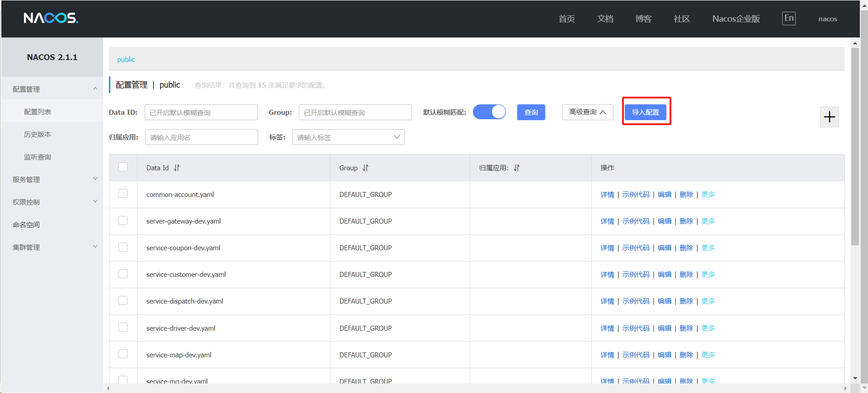Screen dimensions: 868x393
Task: Check the service-driver-dev.yaml row checkbox
Action: pos(123,327)
